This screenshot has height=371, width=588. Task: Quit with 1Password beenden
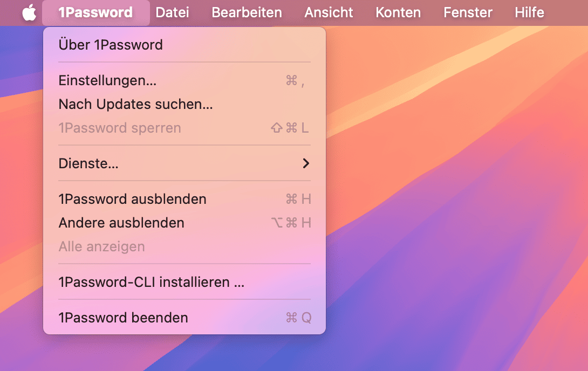123,318
